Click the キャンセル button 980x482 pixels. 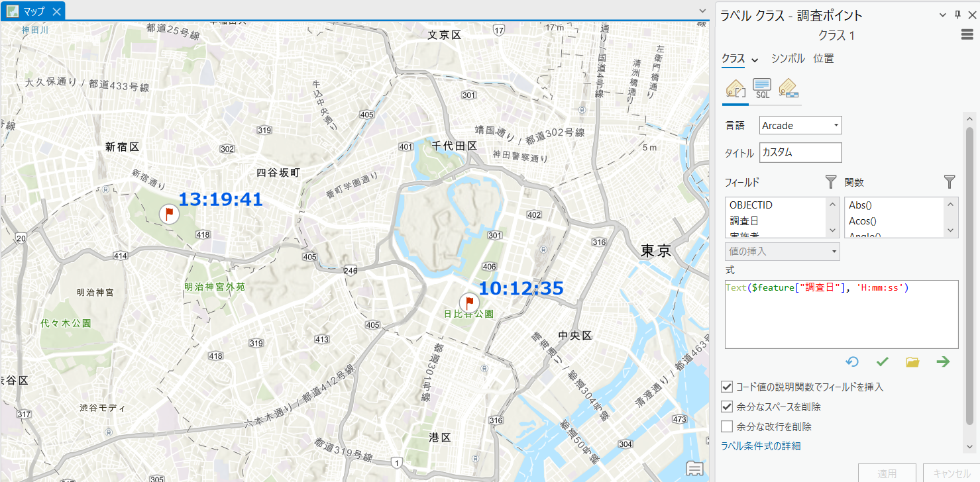(x=952, y=473)
